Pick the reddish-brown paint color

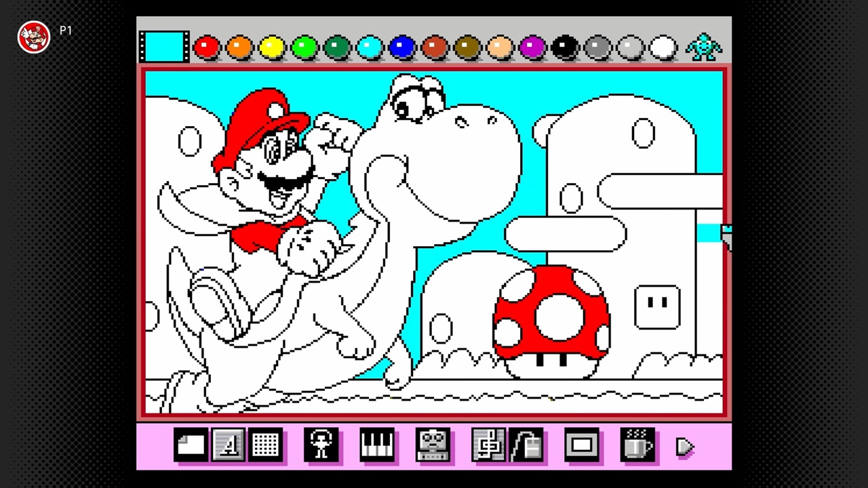(435, 47)
